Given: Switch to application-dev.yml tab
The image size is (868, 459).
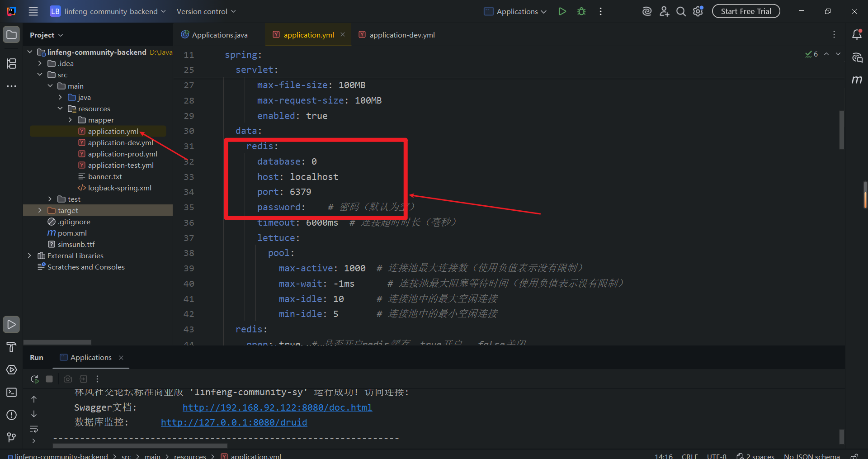Looking at the screenshot, I should point(401,35).
